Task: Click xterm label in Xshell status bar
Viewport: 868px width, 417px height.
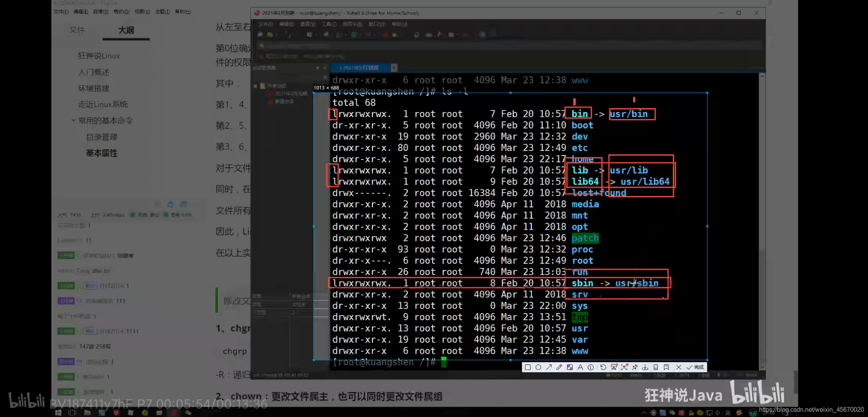Action: (636, 375)
